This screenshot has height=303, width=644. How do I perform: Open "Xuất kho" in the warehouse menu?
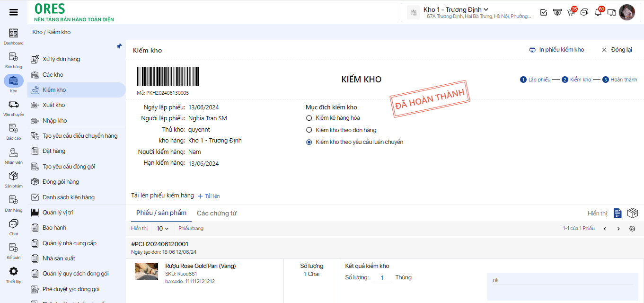[x=53, y=105]
